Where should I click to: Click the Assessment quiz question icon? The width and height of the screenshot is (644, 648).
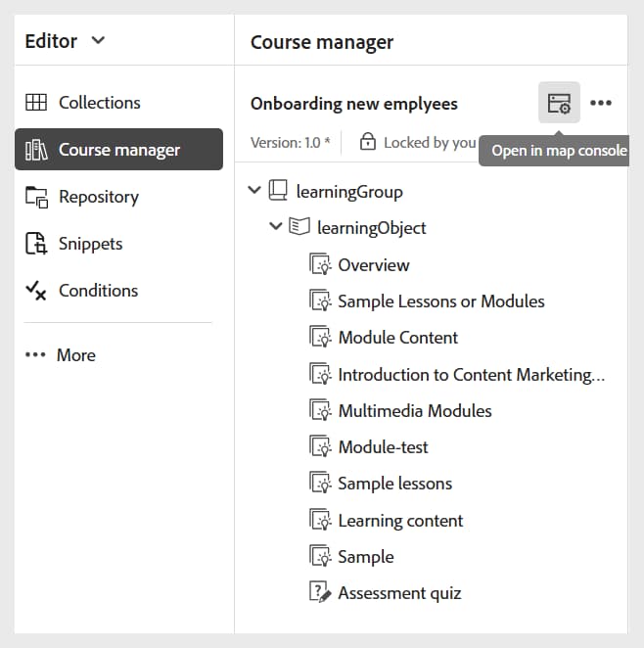320,593
